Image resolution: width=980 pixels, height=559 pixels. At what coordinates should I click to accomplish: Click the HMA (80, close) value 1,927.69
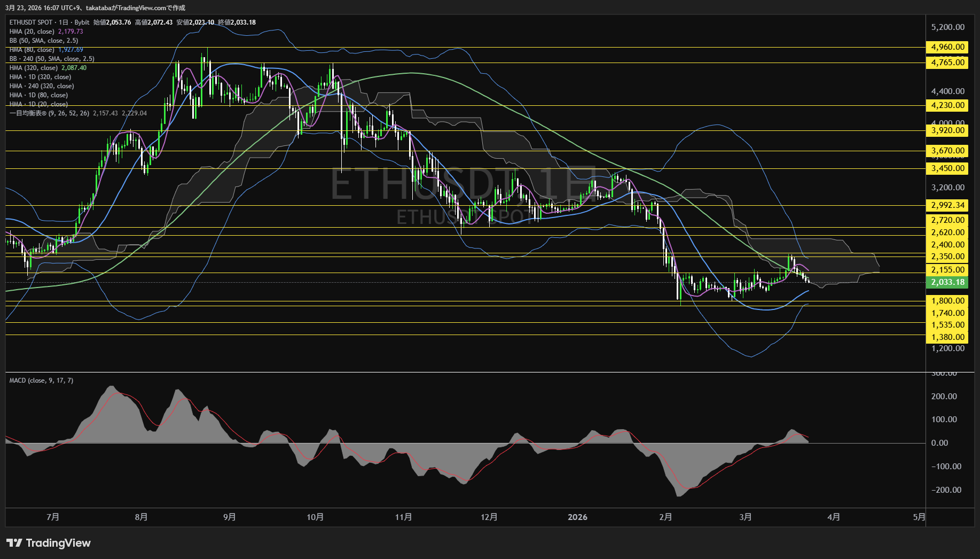[x=70, y=50]
